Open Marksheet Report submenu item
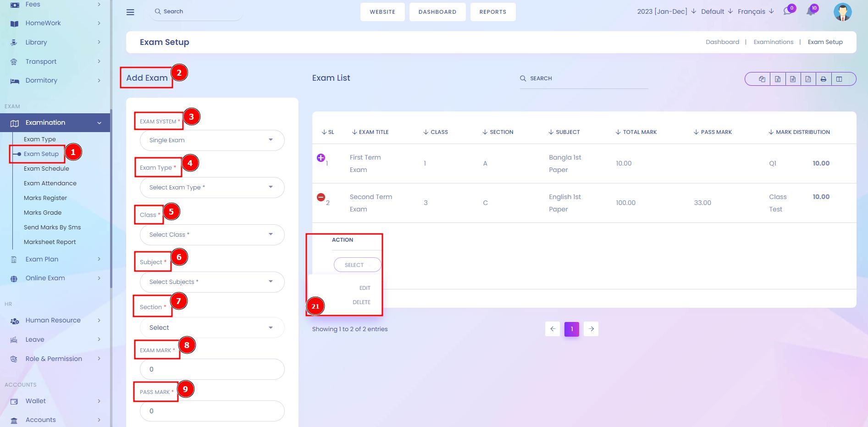This screenshot has width=868, height=427. click(50, 242)
